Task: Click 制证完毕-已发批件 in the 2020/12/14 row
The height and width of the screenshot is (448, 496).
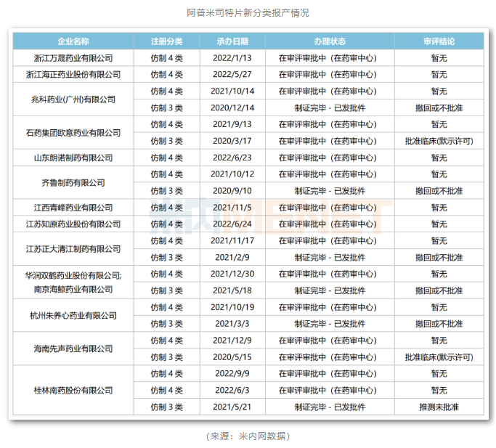Action: [x=330, y=108]
